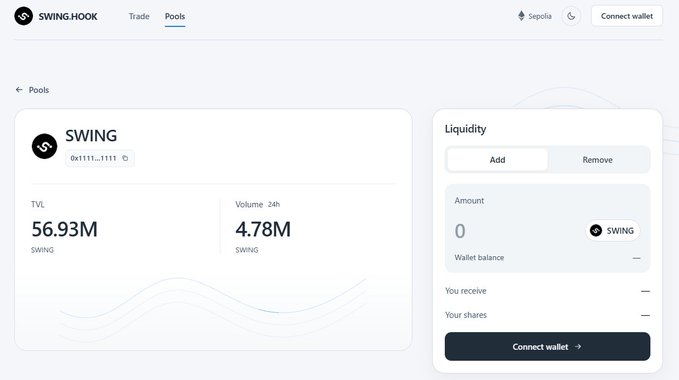Screen dimensions: 679x380
Task: Switch liquidity mode to Add
Action: (498, 160)
